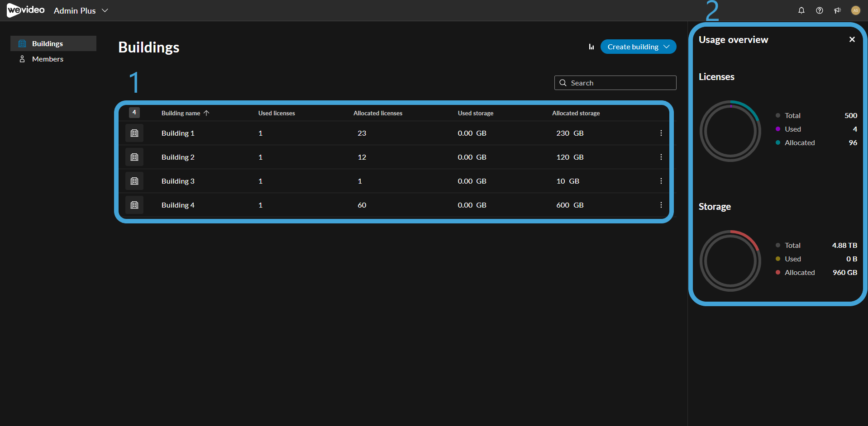Expand Create building dropdown arrow
The height and width of the screenshot is (426, 868).
tap(666, 47)
